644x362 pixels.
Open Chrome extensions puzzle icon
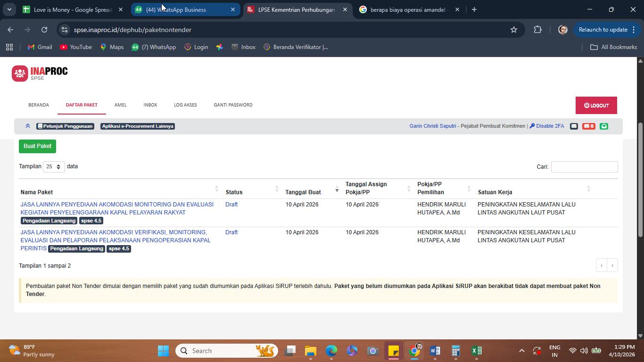pos(538,30)
